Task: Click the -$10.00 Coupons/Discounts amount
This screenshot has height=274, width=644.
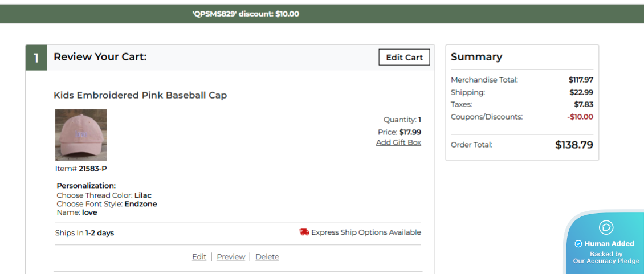Action: click(580, 117)
